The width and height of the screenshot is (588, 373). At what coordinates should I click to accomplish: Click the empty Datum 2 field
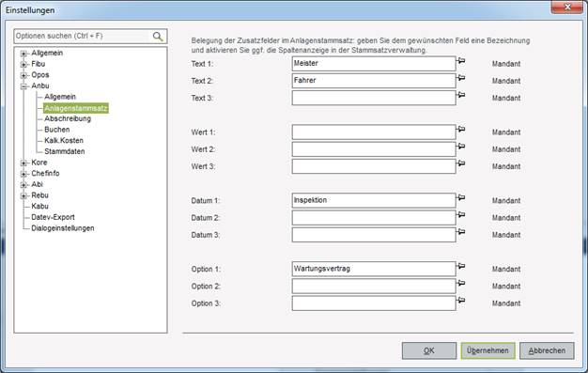click(x=374, y=218)
